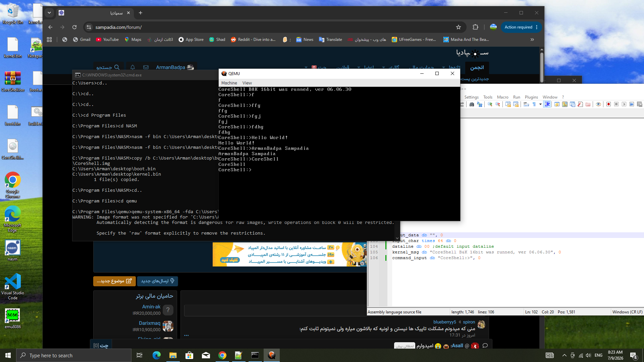Switch to cmd window via taskbar icon
Screen dimensions: 644x362
click(255, 355)
